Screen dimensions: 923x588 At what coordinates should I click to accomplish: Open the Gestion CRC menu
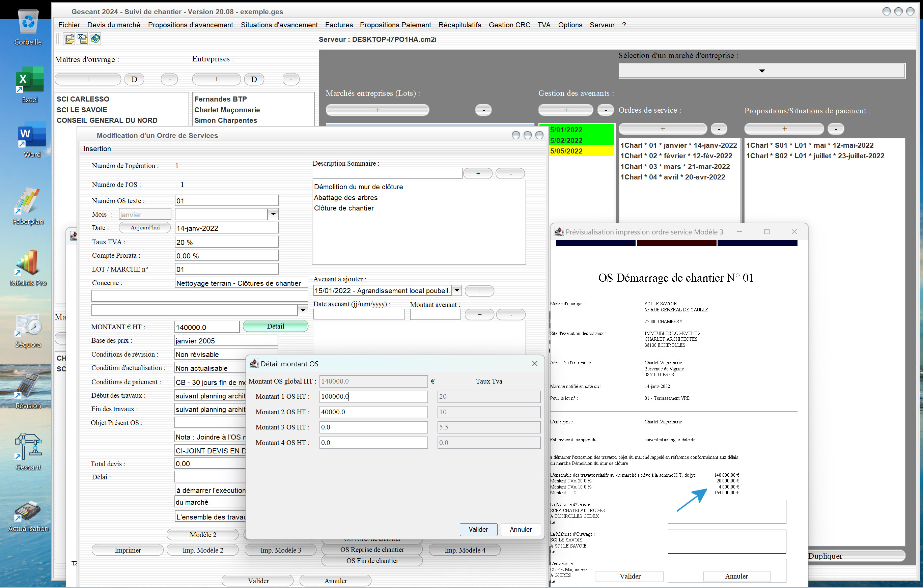click(509, 25)
